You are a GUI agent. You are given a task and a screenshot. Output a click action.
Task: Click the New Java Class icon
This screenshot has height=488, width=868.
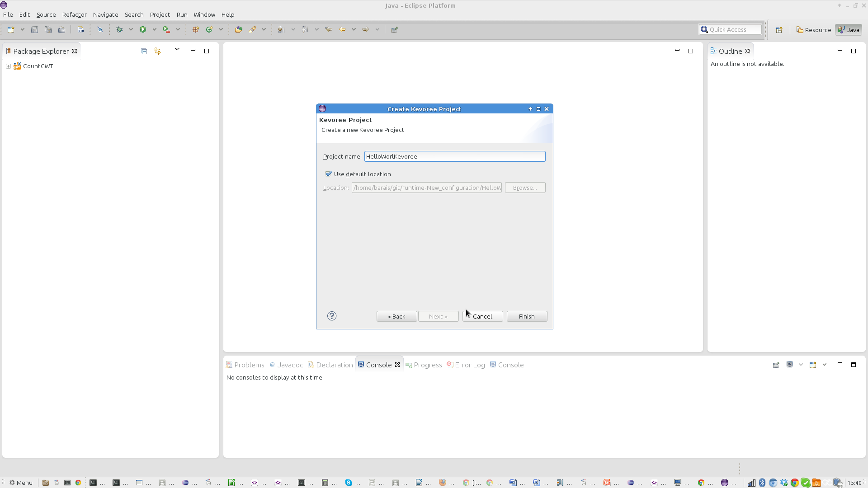click(x=209, y=29)
